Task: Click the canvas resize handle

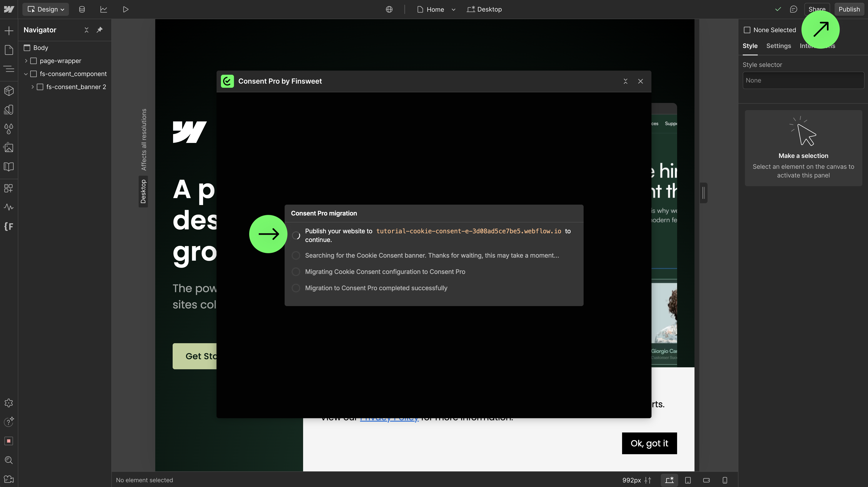Action: (704, 193)
